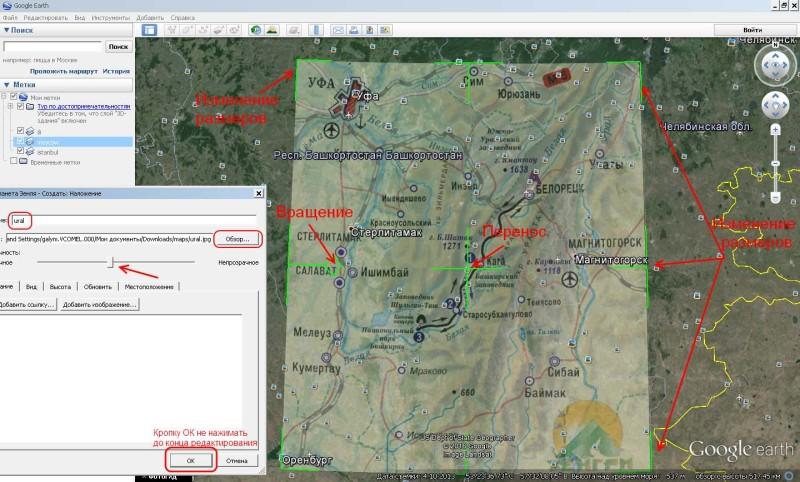Switch to the Обновить tab

point(97,287)
